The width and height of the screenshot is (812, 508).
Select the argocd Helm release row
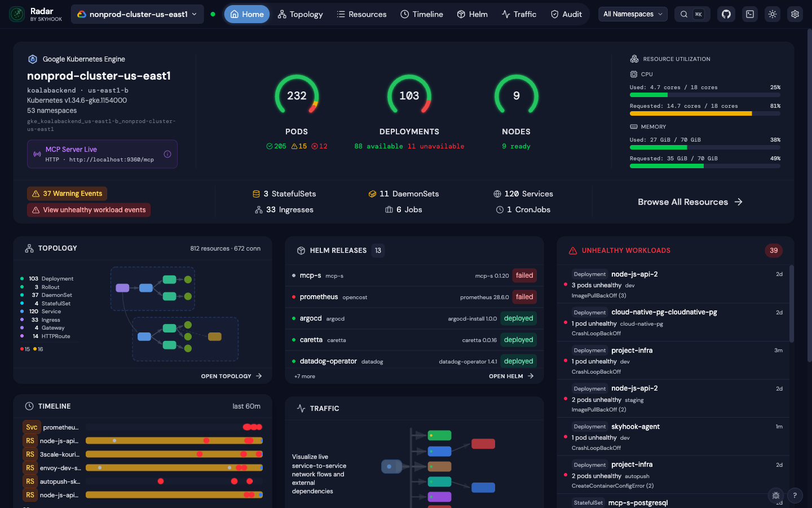tap(414, 318)
